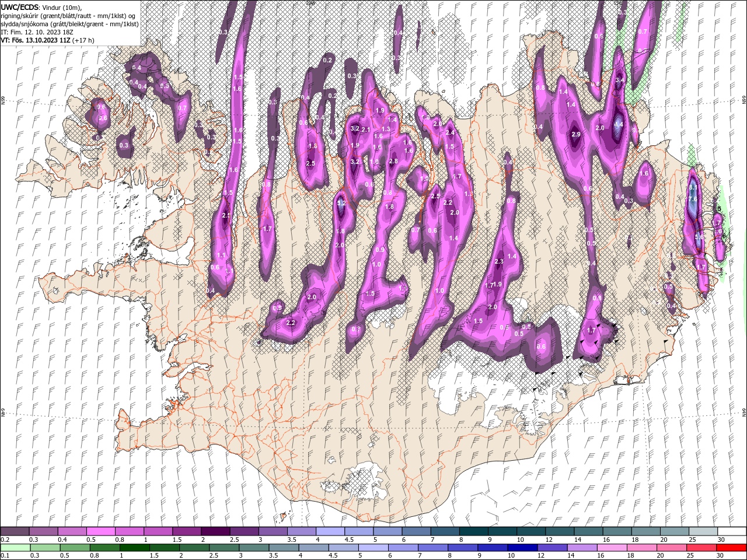Click the 3.4 precipitation value near the north coast
The height and width of the screenshot is (560, 747).
[x=620, y=80]
